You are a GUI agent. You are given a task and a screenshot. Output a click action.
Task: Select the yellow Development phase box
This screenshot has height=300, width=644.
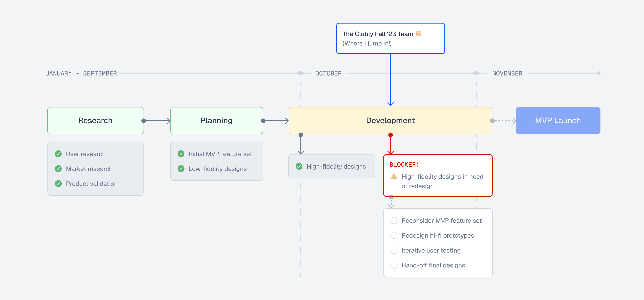click(x=390, y=121)
